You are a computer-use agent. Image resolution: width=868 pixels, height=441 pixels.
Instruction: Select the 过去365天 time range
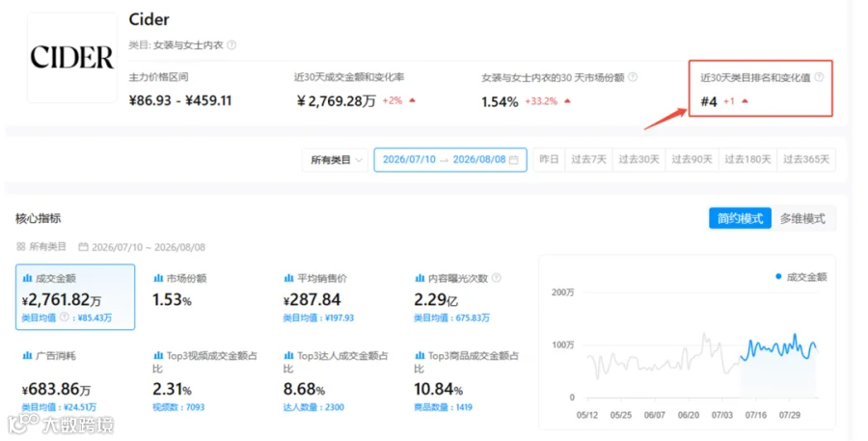pos(806,159)
